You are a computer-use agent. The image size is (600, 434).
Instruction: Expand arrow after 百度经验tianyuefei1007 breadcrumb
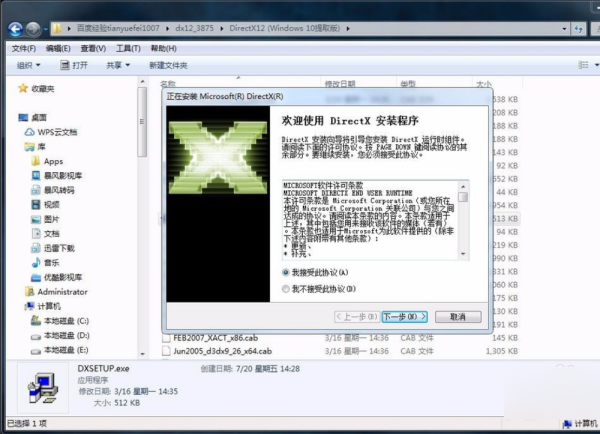click(x=168, y=28)
